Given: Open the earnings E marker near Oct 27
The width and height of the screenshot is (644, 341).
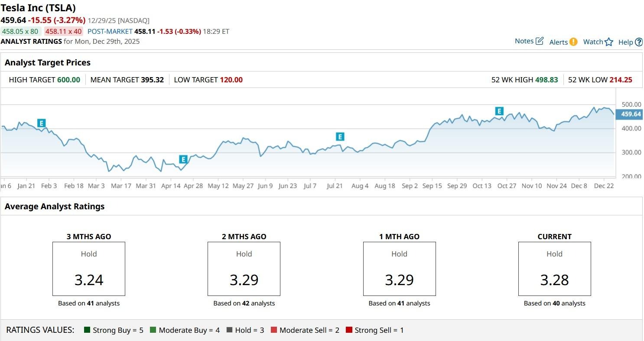Looking at the screenshot, I should pos(499,111).
